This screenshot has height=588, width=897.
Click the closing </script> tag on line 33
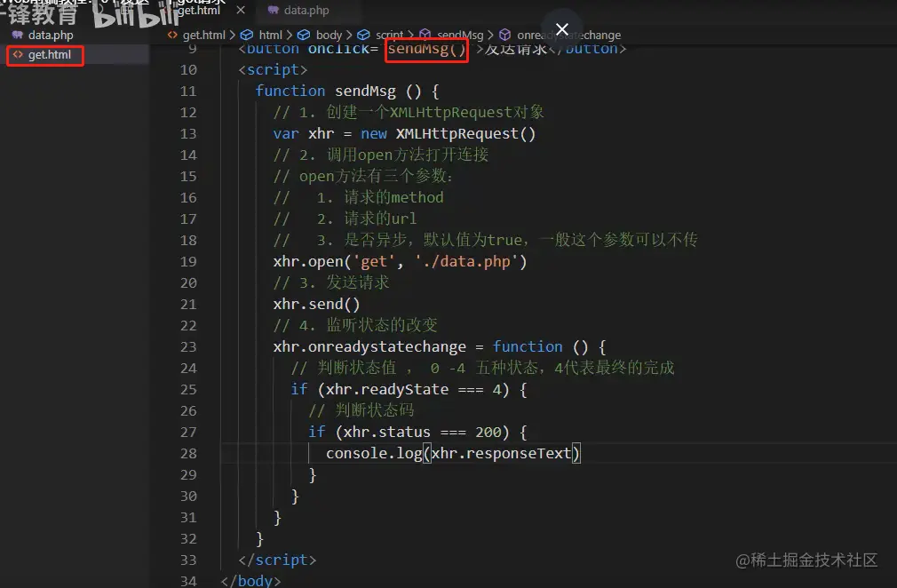[277, 560]
